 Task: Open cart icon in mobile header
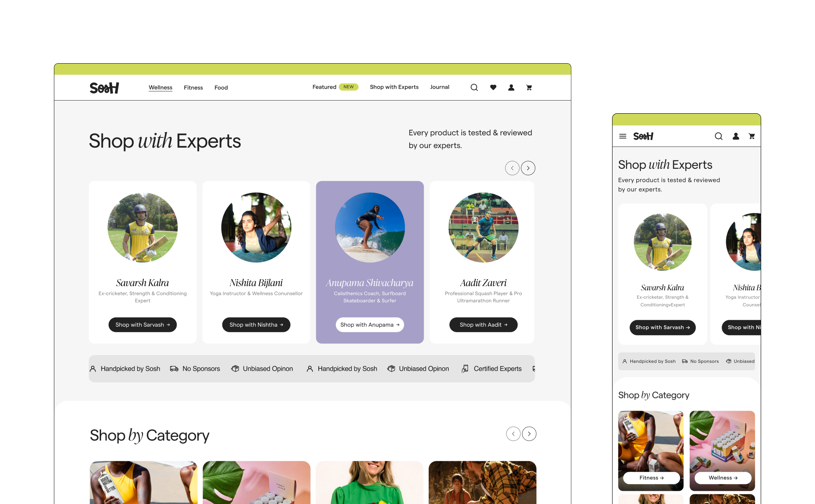(752, 136)
